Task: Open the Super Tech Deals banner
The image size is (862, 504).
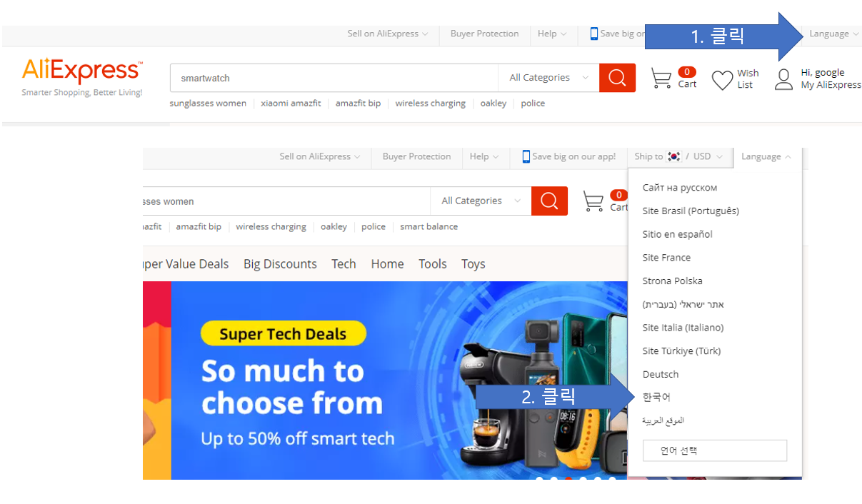Action: coord(386,380)
